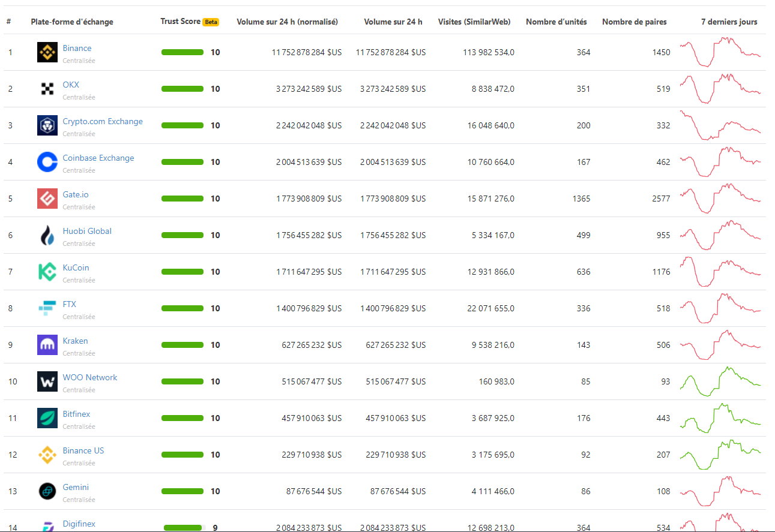Image resolution: width=775 pixels, height=532 pixels.
Task: Click the Kraken purple logo icon
Action: [x=47, y=345]
